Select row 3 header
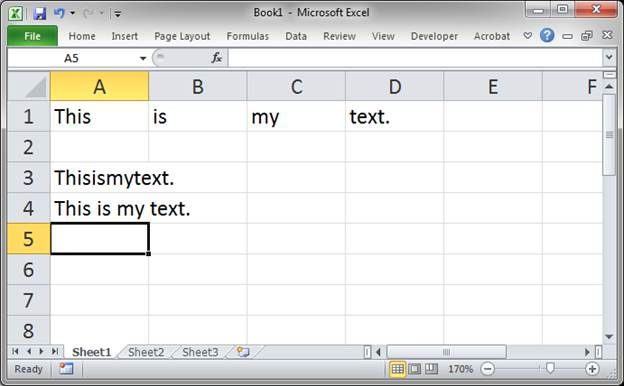624x386 pixels. [x=28, y=177]
